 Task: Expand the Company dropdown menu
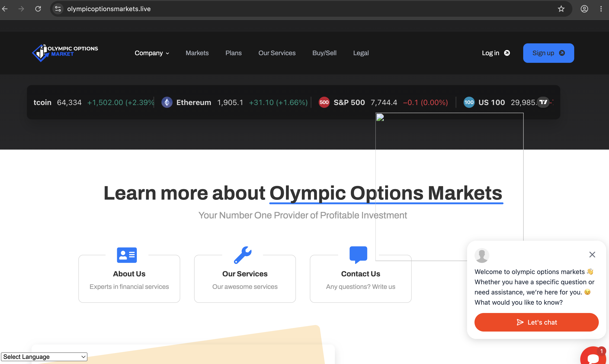[152, 53]
